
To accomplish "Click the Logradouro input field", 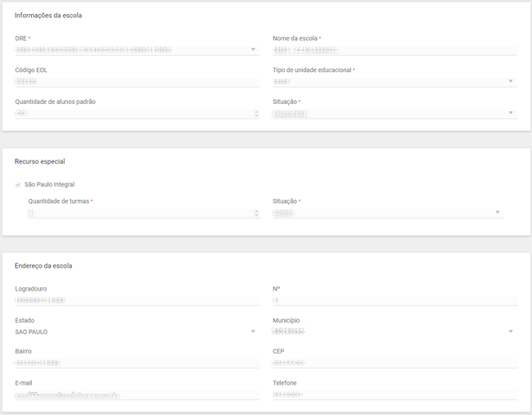I will click(x=137, y=300).
